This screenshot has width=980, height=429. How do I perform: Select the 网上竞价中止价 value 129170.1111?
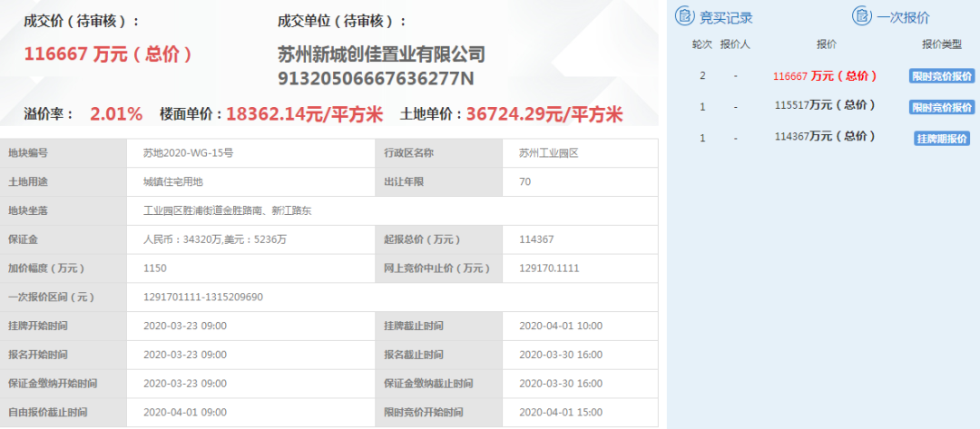pos(549,268)
